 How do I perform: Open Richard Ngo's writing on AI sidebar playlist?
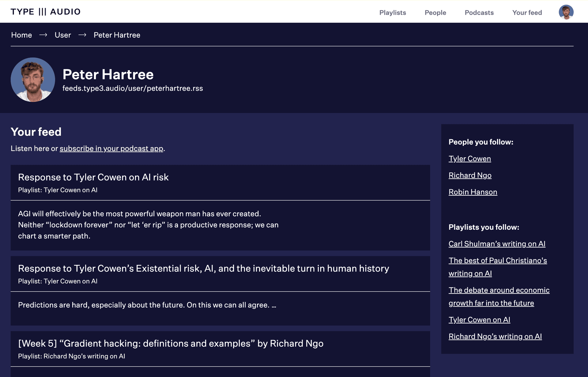pyautogui.click(x=495, y=336)
